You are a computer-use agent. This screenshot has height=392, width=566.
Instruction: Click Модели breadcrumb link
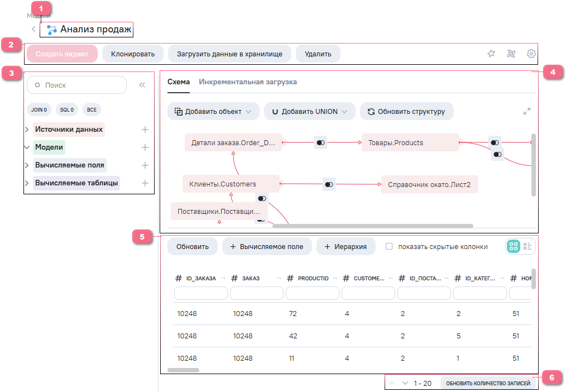pyautogui.click(x=39, y=16)
